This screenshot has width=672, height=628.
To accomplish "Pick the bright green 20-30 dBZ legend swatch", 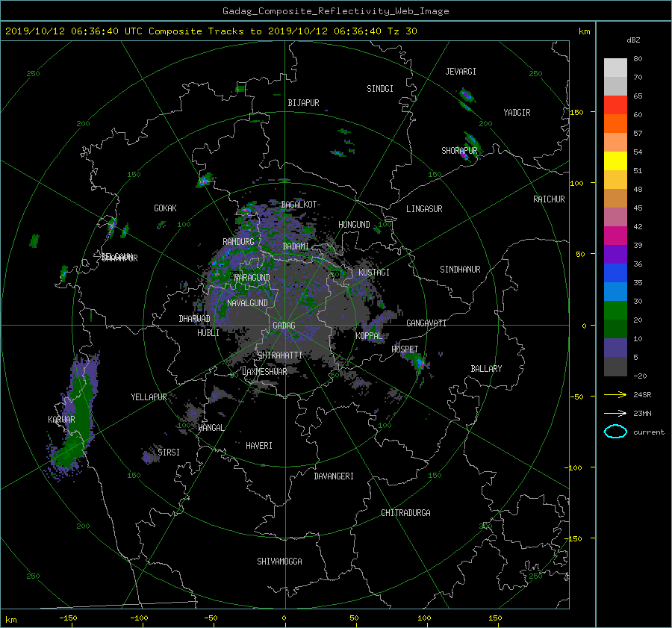I will tap(615, 310).
